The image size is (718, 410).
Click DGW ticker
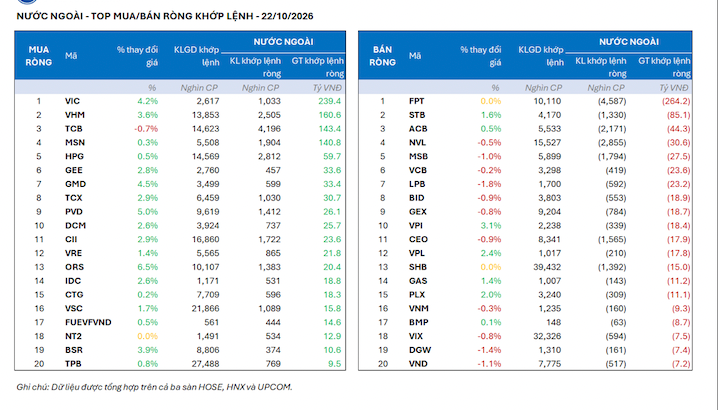coord(420,350)
